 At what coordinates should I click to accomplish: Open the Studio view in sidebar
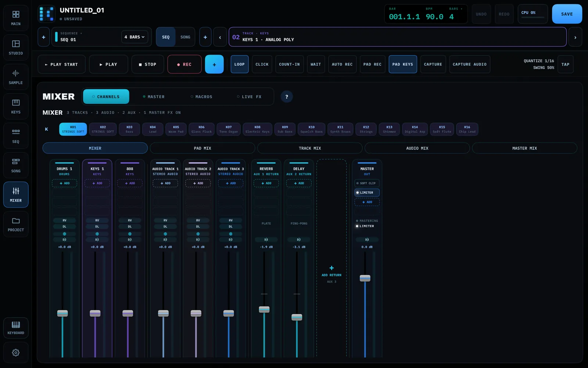(x=16, y=47)
